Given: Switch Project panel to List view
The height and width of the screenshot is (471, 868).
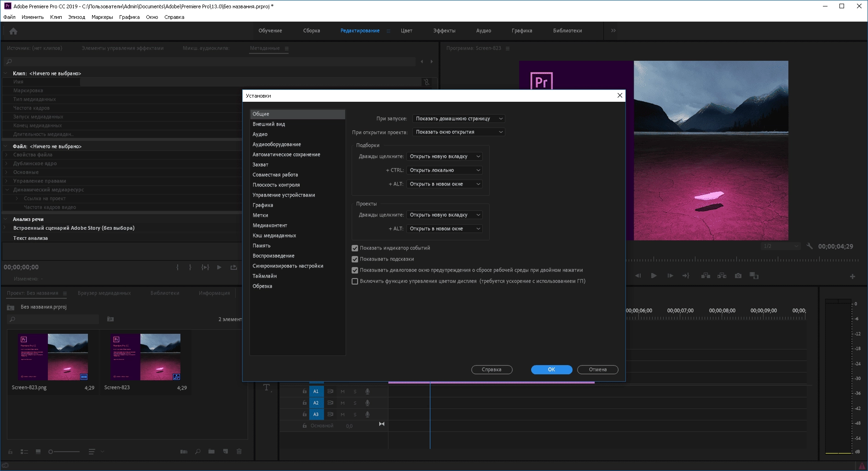Looking at the screenshot, I should pyautogui.click(x=24, y=452).
